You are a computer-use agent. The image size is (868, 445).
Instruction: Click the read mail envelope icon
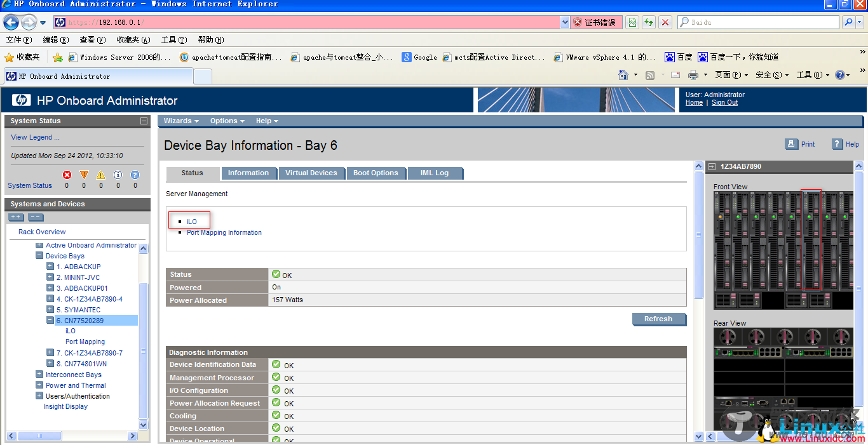click(675, 75)
